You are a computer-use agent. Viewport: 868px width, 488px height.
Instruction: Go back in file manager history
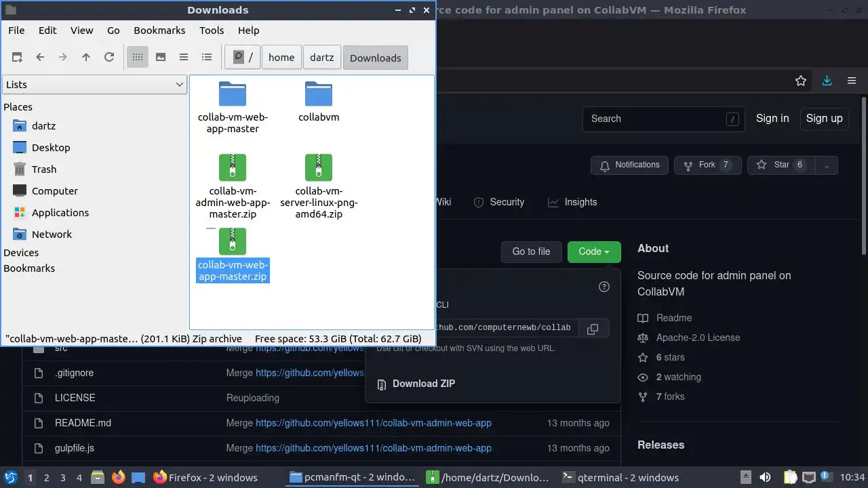40,58
